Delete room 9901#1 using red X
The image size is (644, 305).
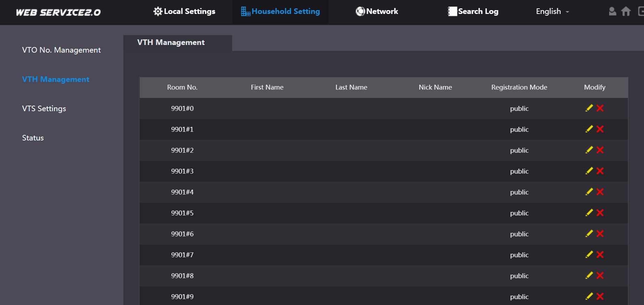(x=600, y=129)
